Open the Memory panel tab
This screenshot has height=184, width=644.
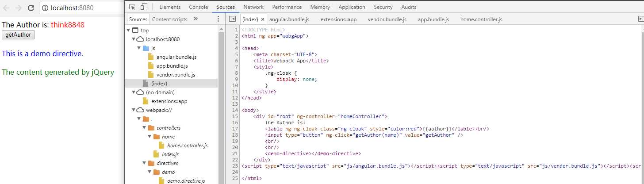(320, 7)
